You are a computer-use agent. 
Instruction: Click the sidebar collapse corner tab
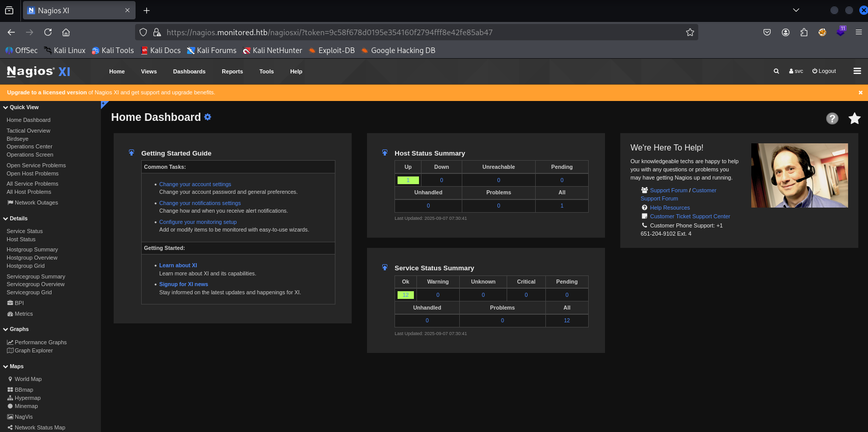click(104, 104)
